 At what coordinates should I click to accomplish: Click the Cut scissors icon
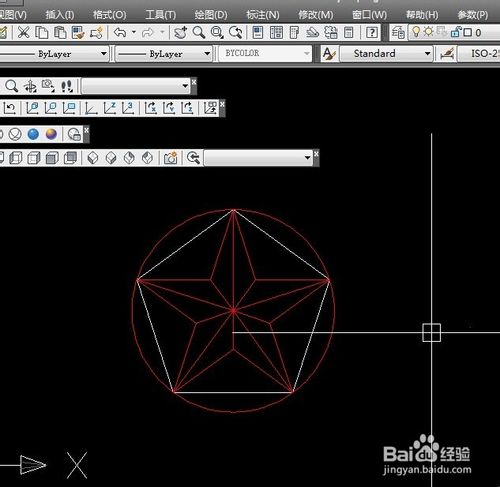click(23, 33)
